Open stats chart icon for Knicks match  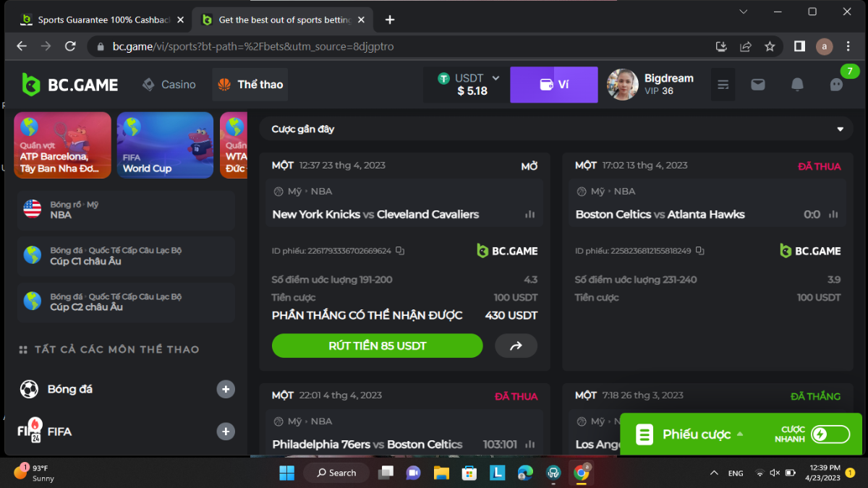point(530,214)
